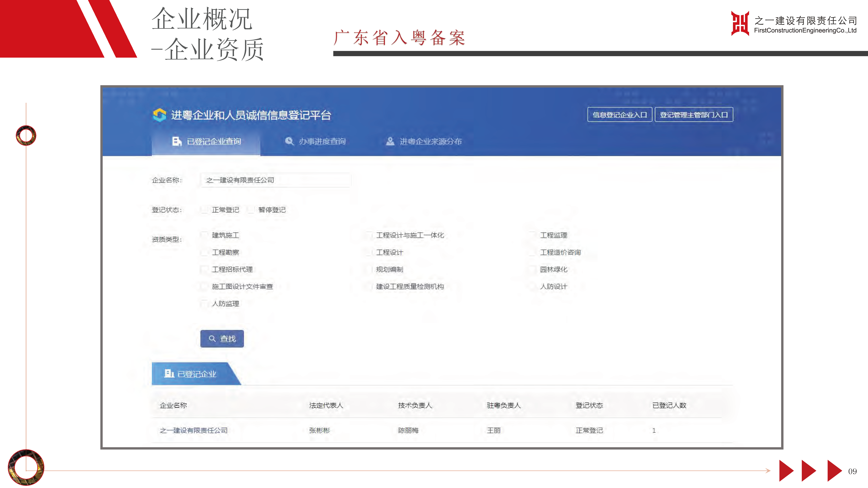Check the 工程造价咨询 checkbox
868x488 pixels.
[x=532, y=252]
